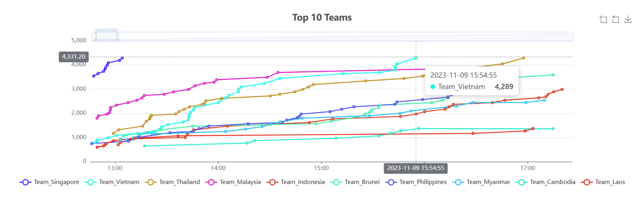Toggle Team_Thailand legend entry
This screenshot has height=199, width=644.
point(173,182)
